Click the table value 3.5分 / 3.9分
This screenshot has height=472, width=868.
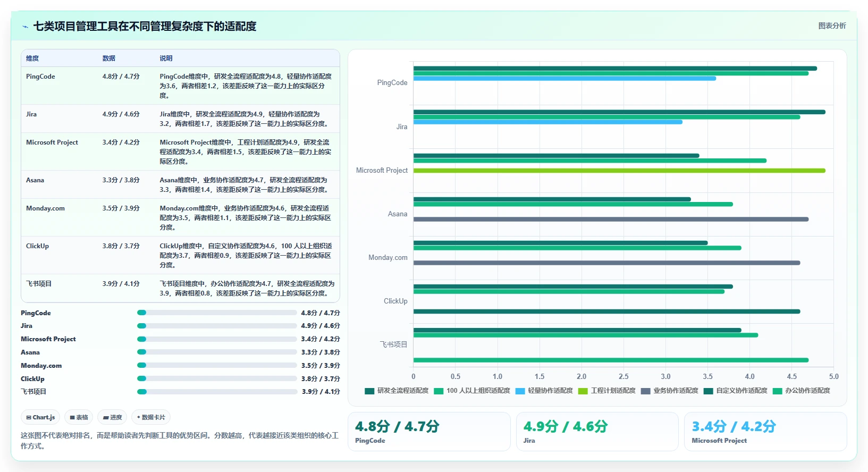tap(121, 208)
